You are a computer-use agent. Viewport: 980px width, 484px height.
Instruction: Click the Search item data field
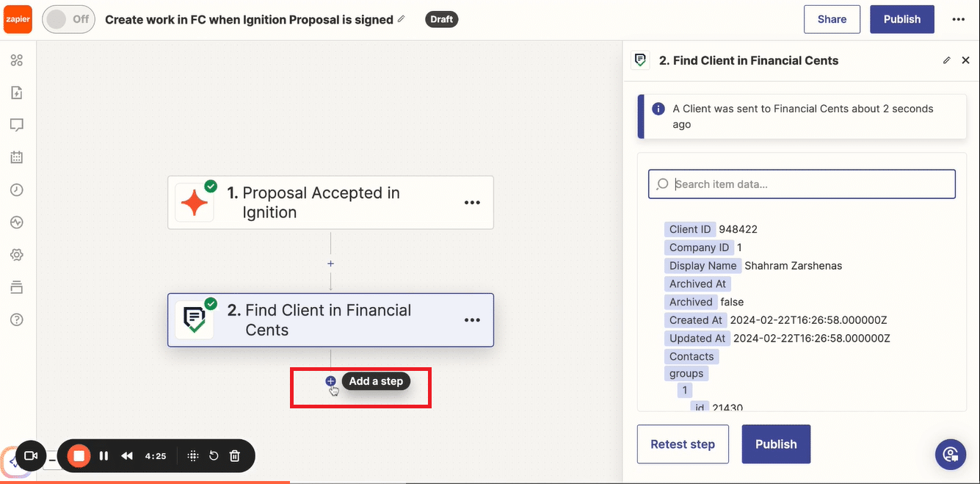802,184
